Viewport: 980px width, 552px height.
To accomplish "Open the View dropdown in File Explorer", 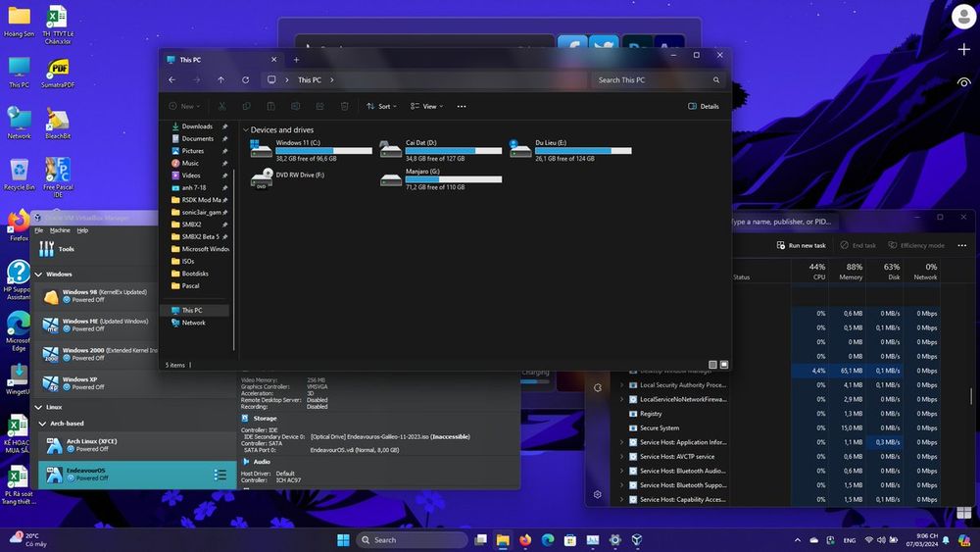I will [x=427, y=106].
